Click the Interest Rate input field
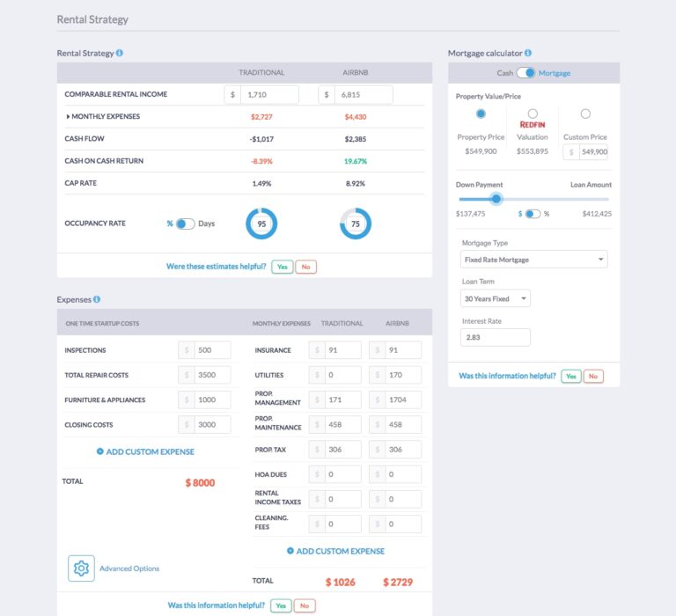676x616 pixels. [496, 337]
